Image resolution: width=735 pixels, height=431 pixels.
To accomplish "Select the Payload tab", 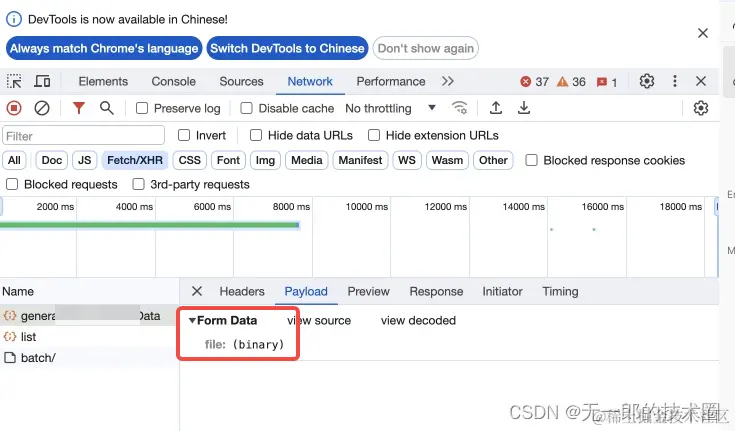I will [x=306, y=292].
